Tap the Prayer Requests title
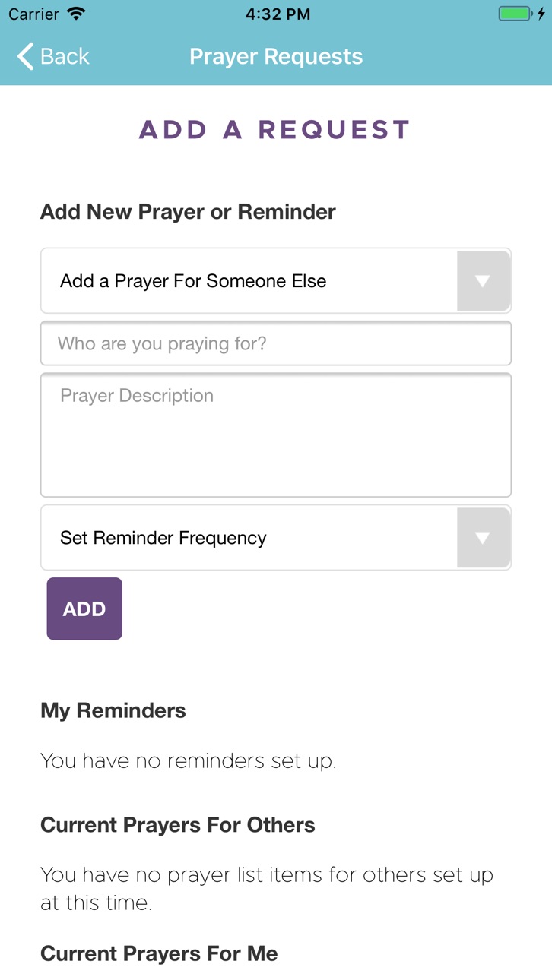552x980 pixels. tap(276, 56)
